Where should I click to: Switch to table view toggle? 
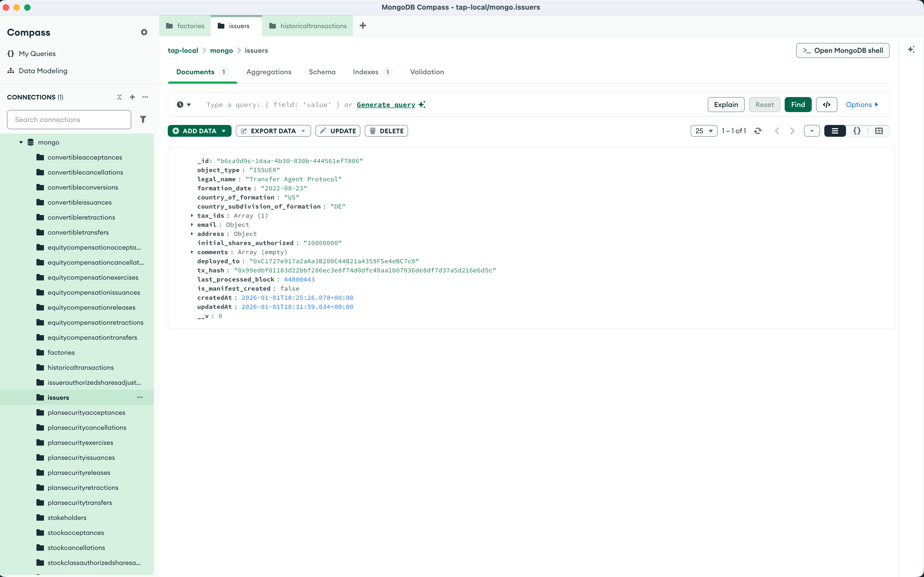(879, 131)
